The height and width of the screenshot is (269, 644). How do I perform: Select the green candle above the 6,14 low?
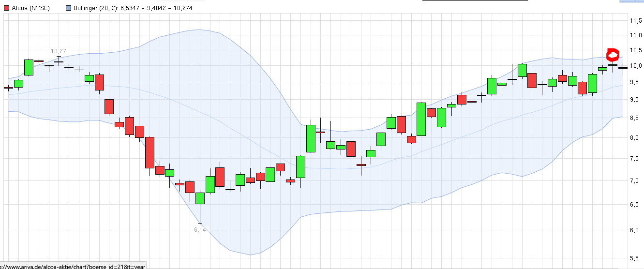(x=200, y=198)
